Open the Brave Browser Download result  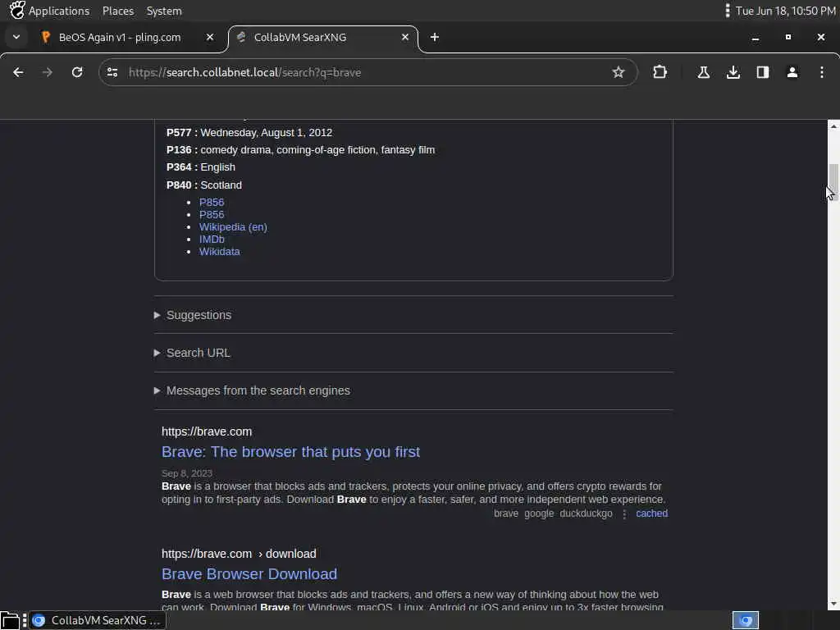tap(249, 573)
